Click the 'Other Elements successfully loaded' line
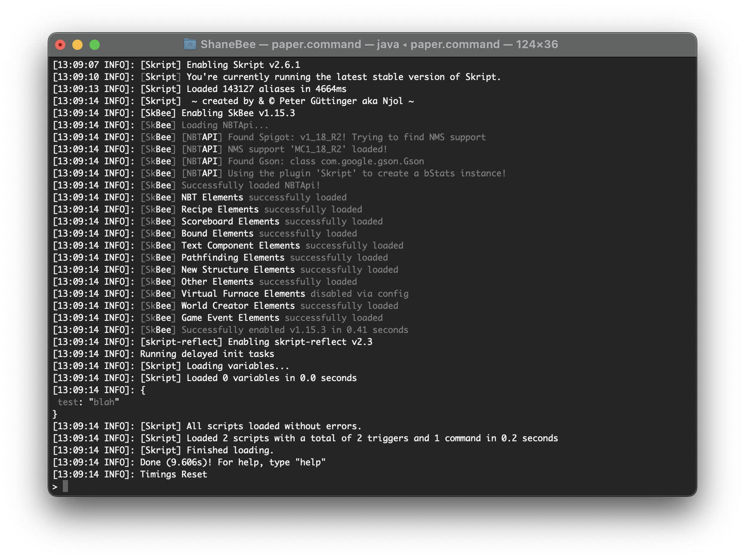Viewport: 745px width, 560px height. [205, 282]
